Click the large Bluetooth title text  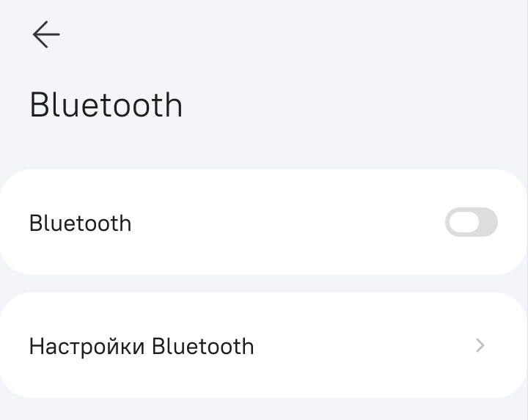(x=106, y=106)
